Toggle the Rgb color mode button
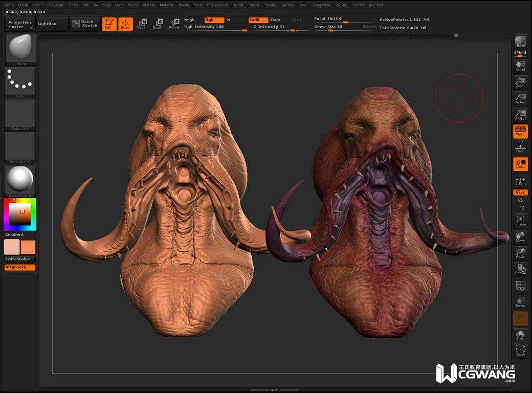 [x=214, y=19]
